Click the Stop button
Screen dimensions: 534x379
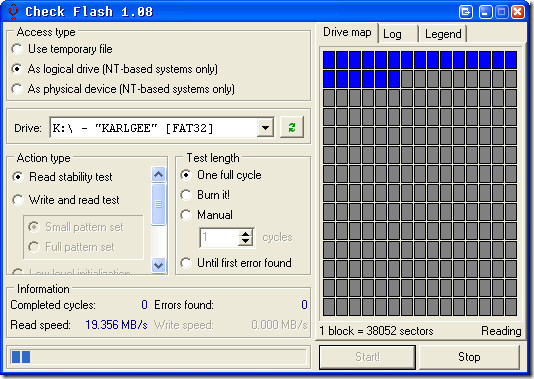point(469,357)
